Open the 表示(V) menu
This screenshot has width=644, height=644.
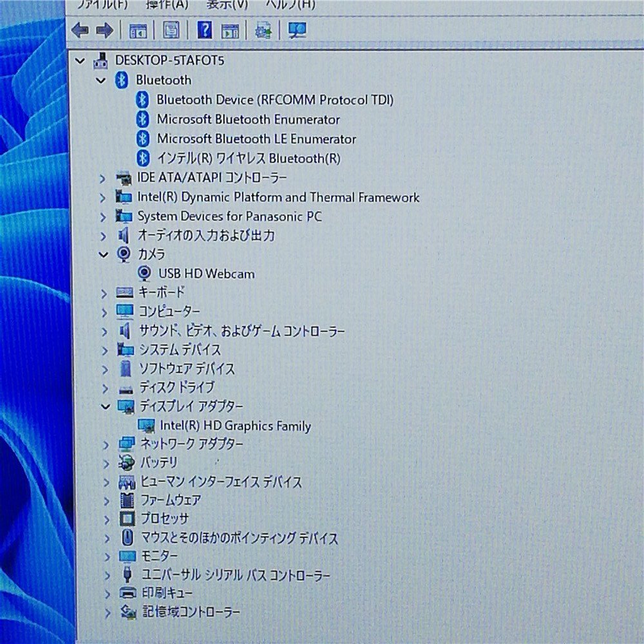[x=227, y=5]
